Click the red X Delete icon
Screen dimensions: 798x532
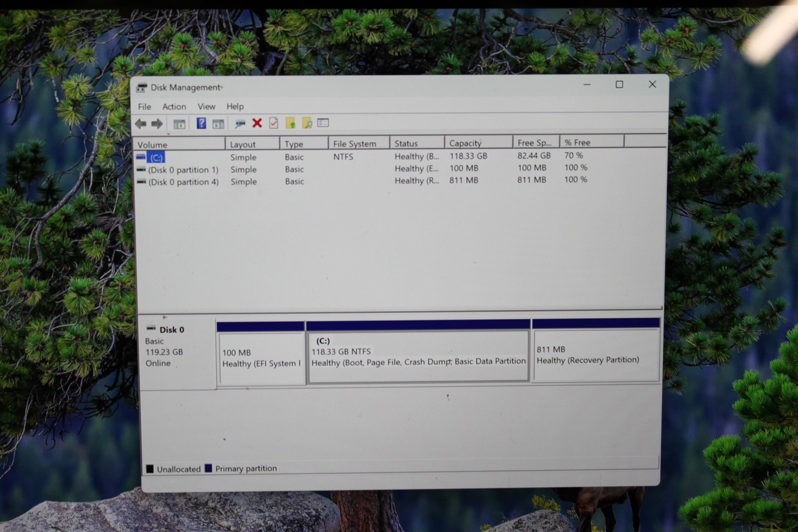coord(257,123)
